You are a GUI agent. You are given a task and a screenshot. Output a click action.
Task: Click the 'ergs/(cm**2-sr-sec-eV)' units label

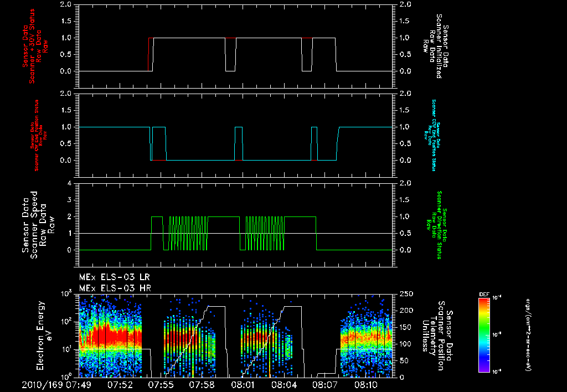(x=528, y=335)
